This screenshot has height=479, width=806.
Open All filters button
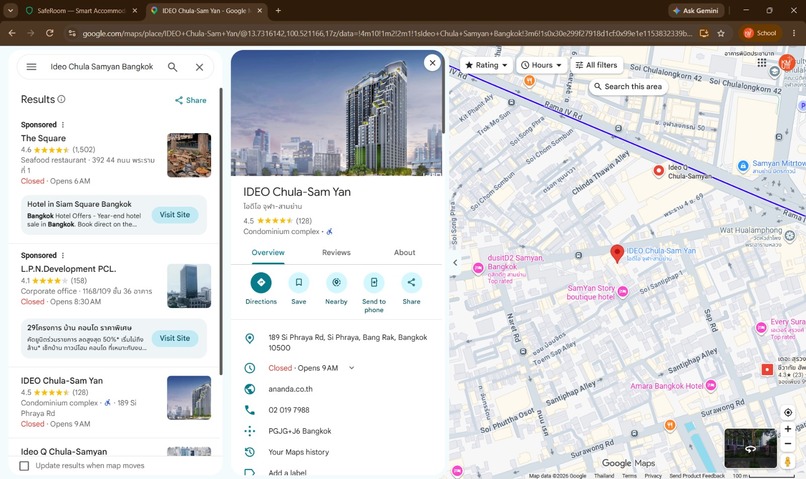[596, 65]
